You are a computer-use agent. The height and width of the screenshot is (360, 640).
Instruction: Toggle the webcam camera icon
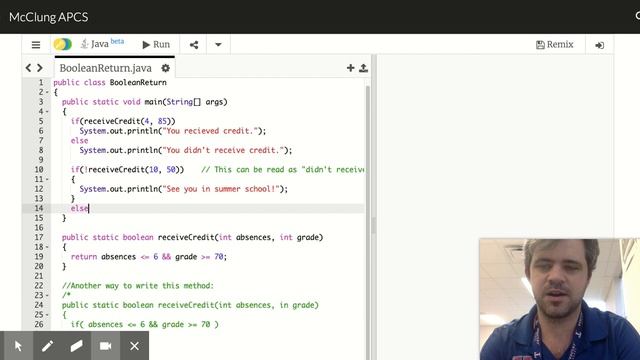105,346
